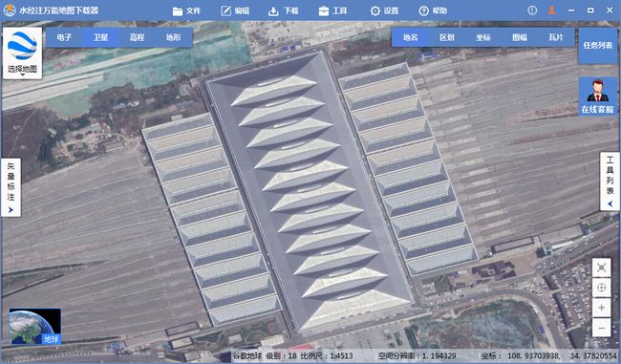Zoom out with the minus button
The width and height of the screenshot is (621, 364).
(601, 328)
